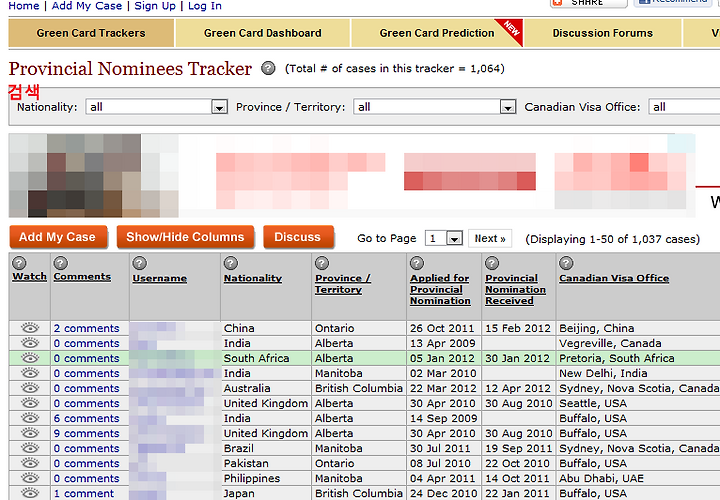The image size is (720, 500).
Task: Click help icon above Province / Territory column
Action: coord(322,263)
